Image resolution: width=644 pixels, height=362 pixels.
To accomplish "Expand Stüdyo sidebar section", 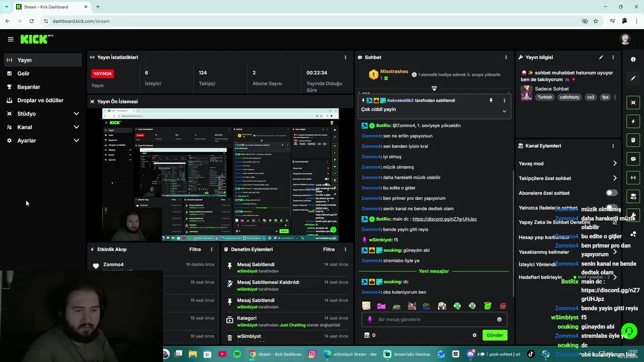I will pos(76,114).
